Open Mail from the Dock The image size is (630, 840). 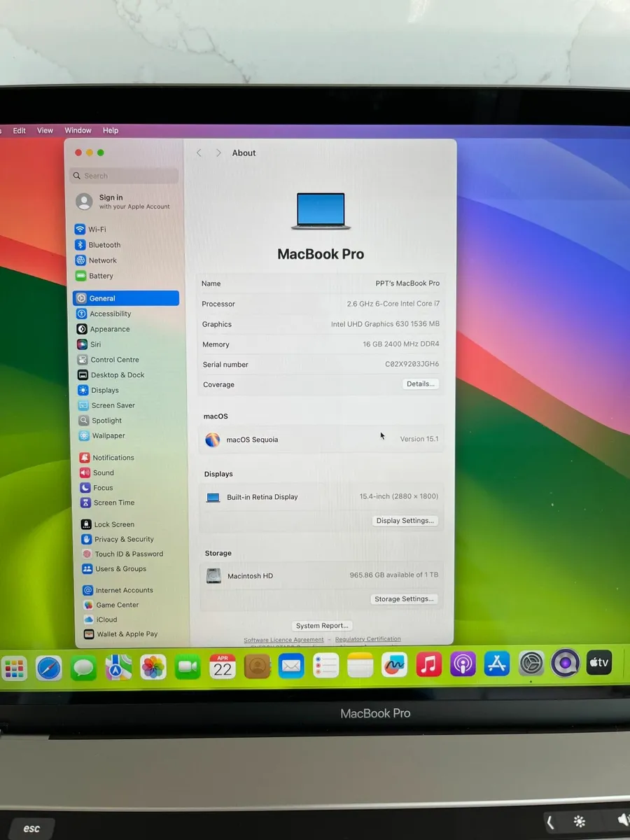[291, 666]
